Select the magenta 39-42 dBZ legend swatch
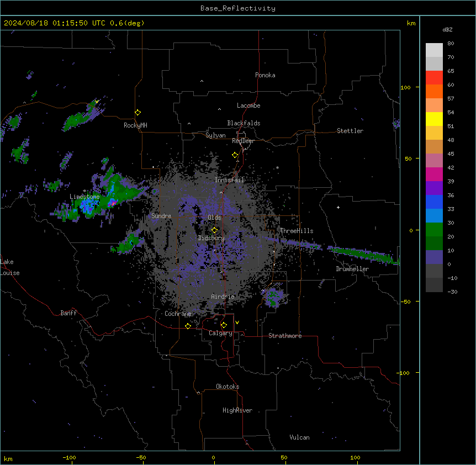Image resolution: width=476 pixels, height=465 pixels. [434, 174]
